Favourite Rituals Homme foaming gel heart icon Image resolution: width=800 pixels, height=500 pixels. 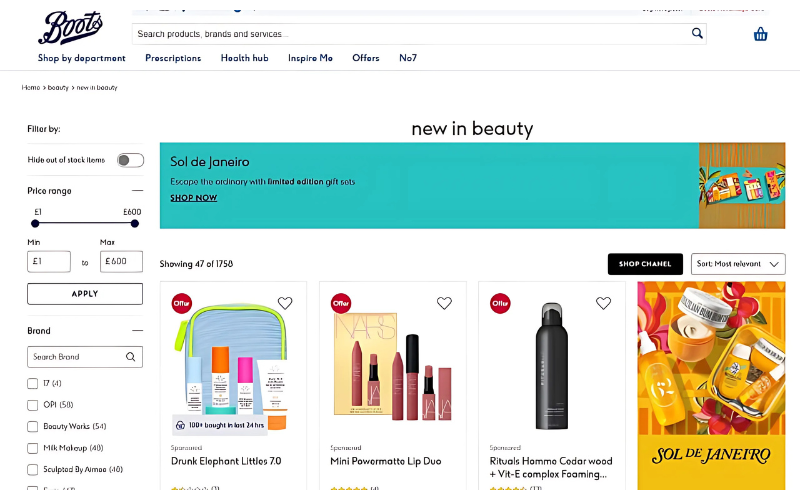(603, 303)
